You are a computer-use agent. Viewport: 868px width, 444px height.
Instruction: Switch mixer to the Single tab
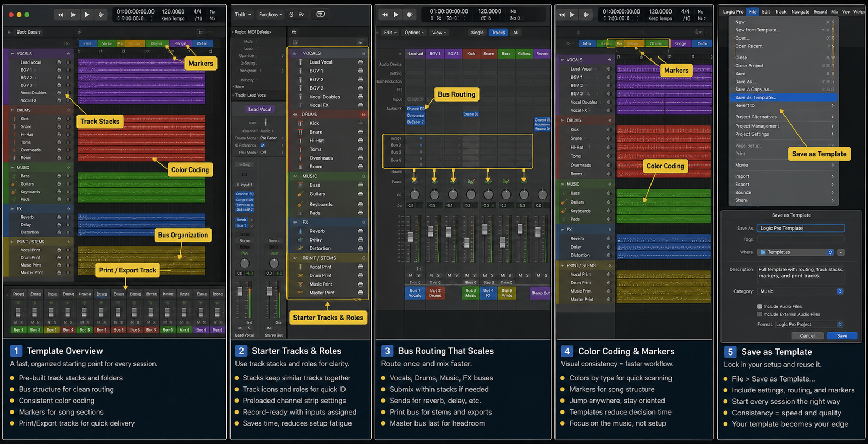[477, 33]
